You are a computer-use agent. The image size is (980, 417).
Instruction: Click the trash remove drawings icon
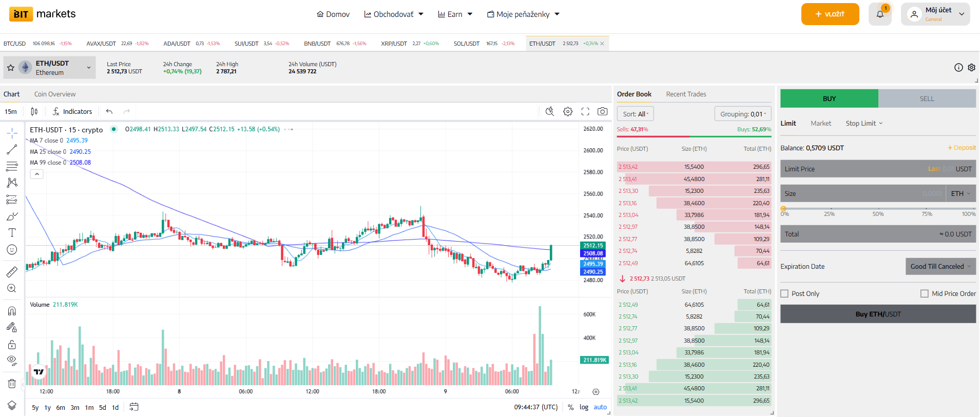click(x=12, y=384)
